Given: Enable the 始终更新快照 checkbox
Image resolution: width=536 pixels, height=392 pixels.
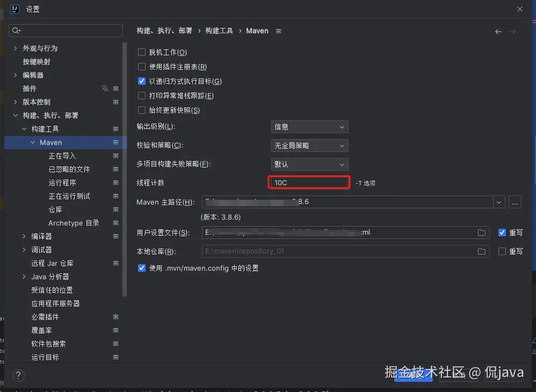Looking at the screenshot, I should (x=142, y=110).
